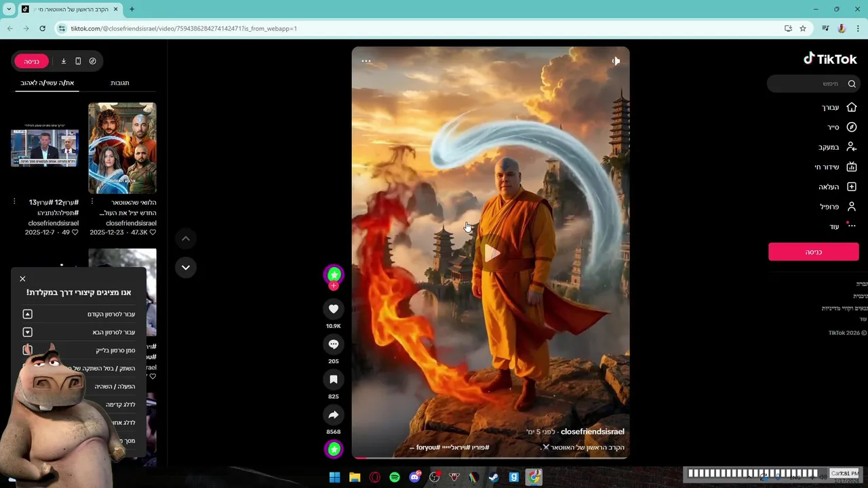Click the search magnifier icon

[x=852, y=83]
